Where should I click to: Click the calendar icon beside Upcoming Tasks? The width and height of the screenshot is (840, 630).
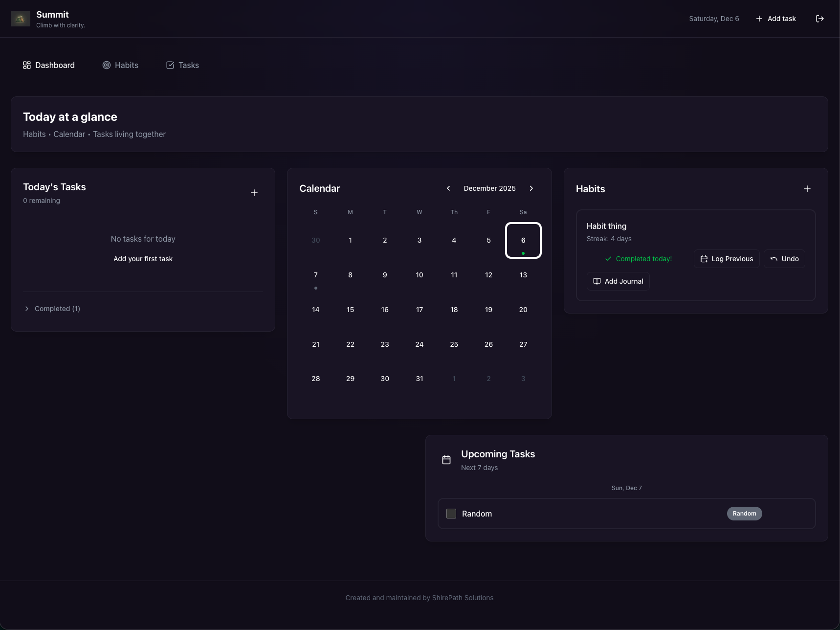click(445, 459)
